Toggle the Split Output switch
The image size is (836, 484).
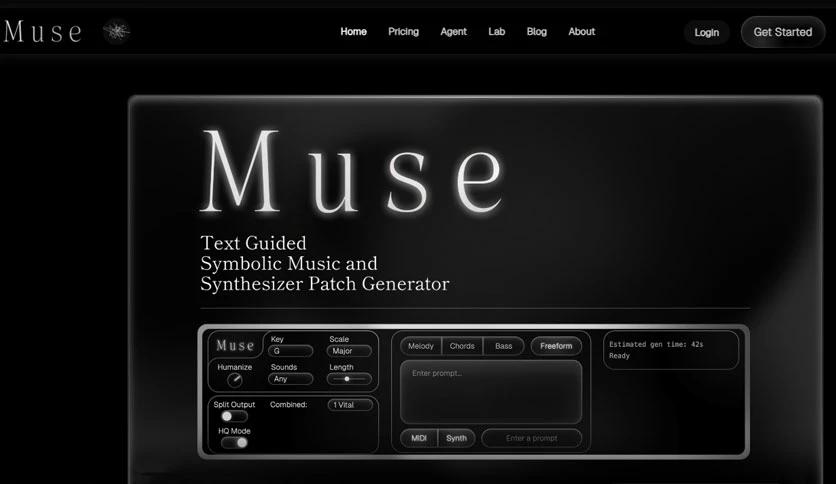coord(234,416)
